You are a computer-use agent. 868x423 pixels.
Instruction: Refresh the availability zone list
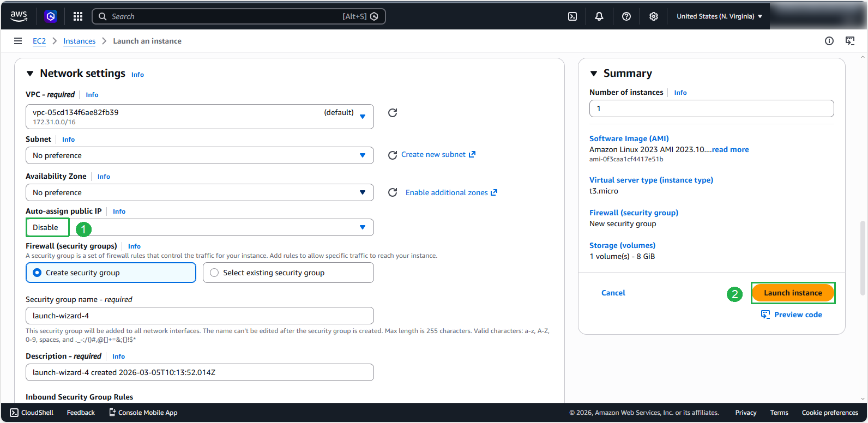(393, 192)
